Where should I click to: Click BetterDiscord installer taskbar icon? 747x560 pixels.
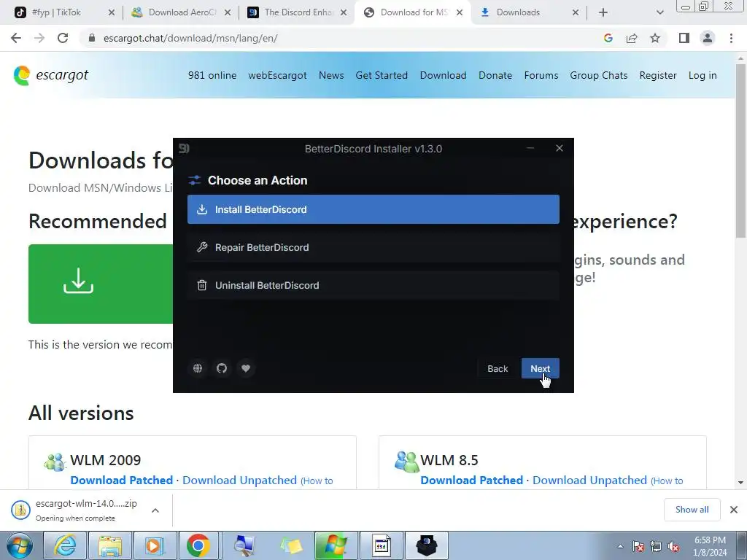(427, 545)
